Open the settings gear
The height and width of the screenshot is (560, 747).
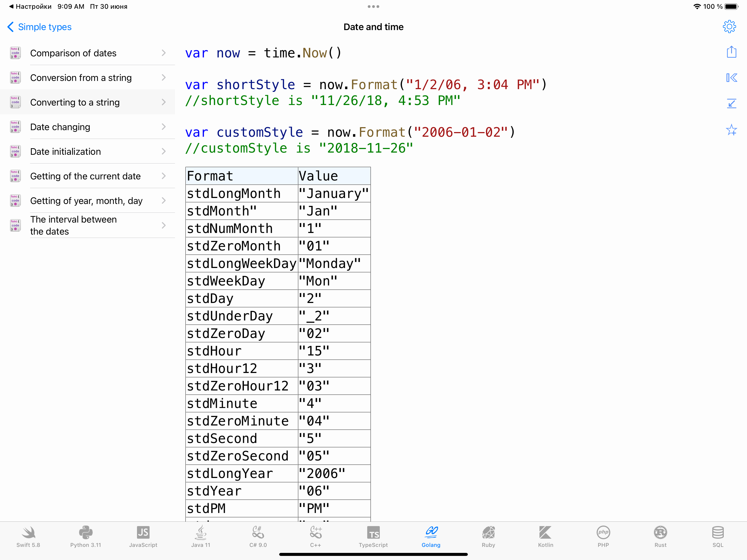730,26
